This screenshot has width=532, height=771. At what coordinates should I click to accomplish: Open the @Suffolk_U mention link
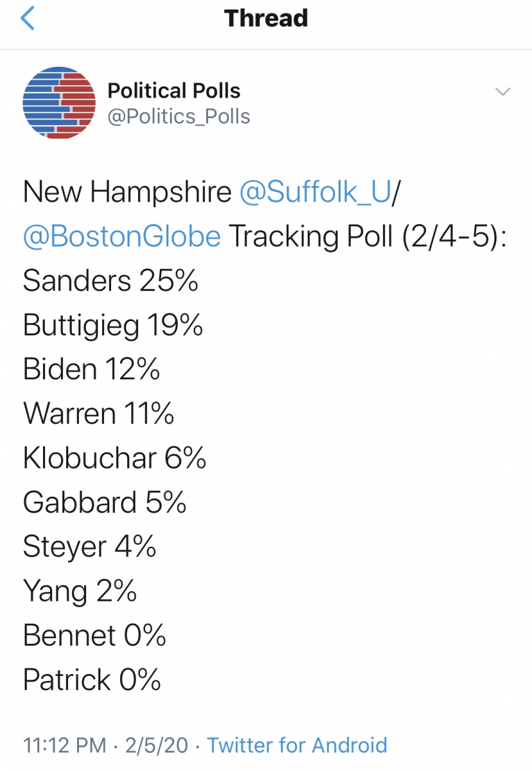pyautogui.click(x=315, y=193)
